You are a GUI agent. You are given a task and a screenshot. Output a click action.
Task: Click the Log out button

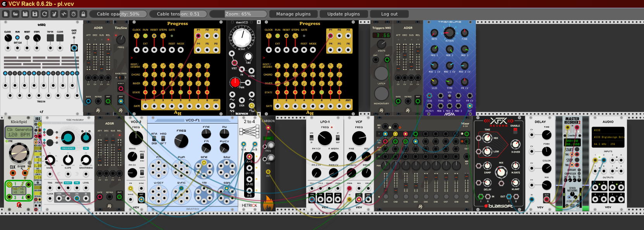point(389,14)
